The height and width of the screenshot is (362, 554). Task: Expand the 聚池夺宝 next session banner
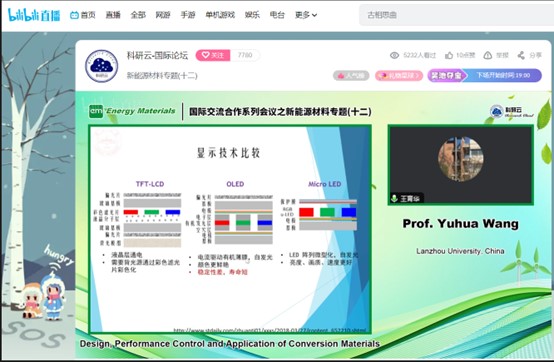(x=484, y=76)
